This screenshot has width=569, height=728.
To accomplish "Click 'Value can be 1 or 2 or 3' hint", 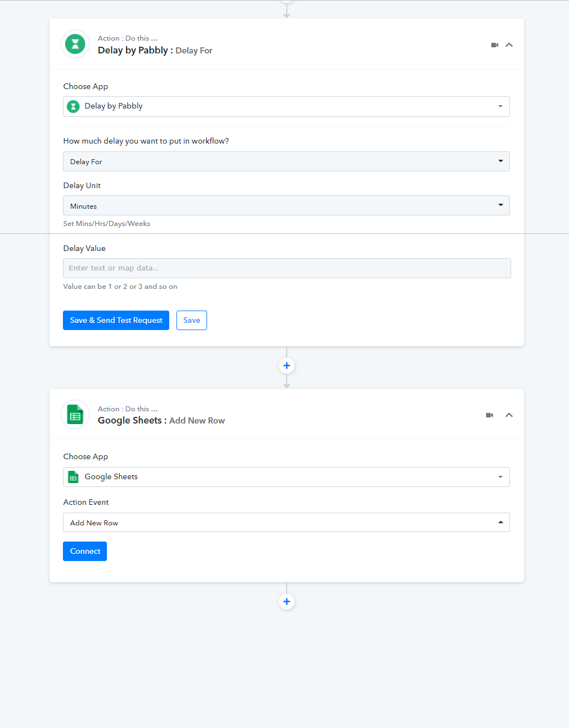I will click(x=120, y=287).
